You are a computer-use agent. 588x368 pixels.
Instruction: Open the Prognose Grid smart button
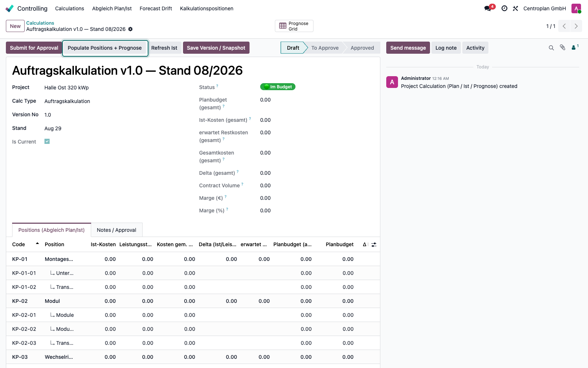pyautogui.click(x=294, y=26)
